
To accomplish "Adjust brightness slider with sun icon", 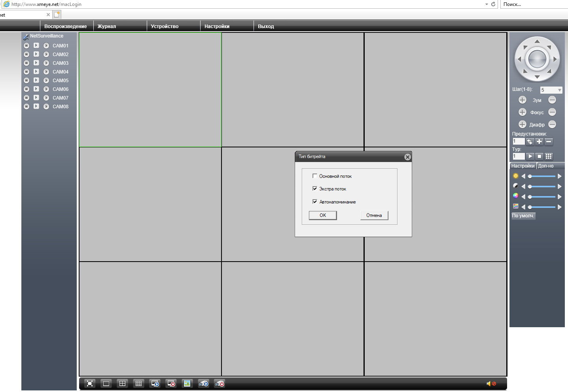I will click(541, 176).
